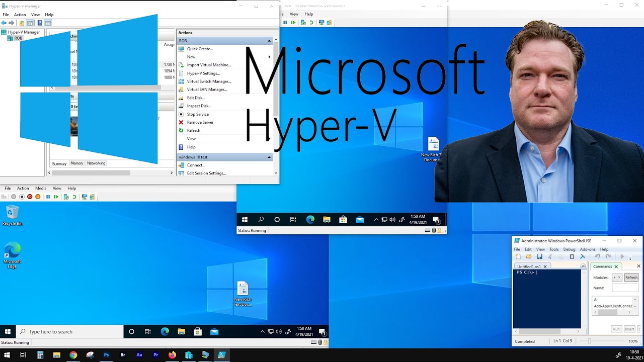Open Virtual Switch Manager
Image resolution: width=644 pixels, height=362 pixels.
pyautogui.click(x=209, y=81)
